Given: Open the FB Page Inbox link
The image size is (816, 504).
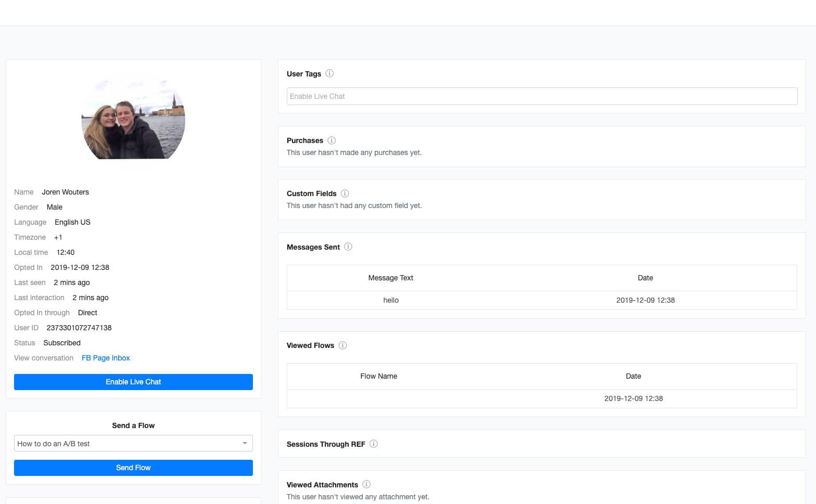Looking at the screenshot, I should pyautogui.click(x=106, y=358).
